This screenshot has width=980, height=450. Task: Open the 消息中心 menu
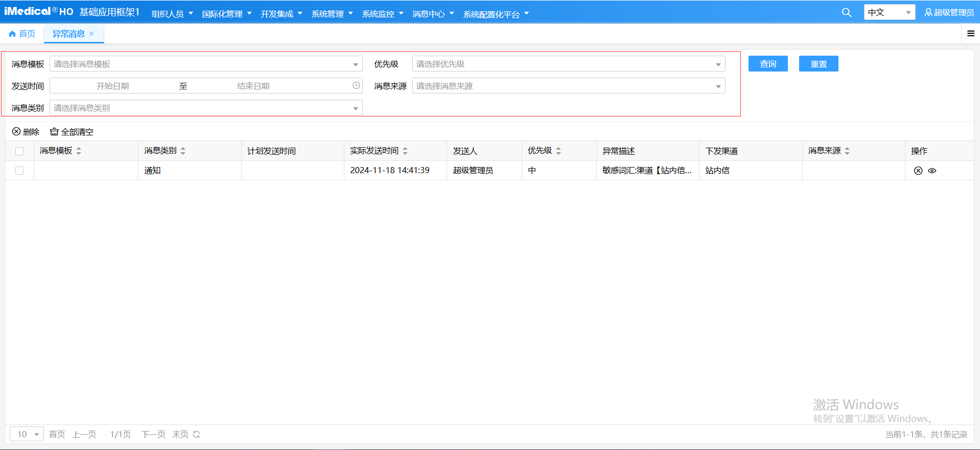pyautogui.click(x=433, y=14)
